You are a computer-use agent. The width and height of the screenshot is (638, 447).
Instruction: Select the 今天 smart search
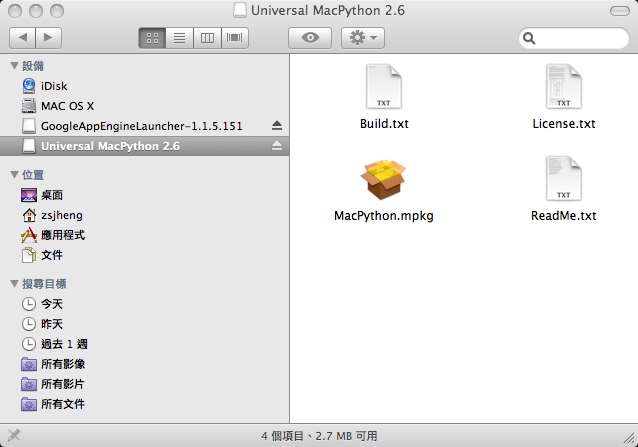(144, 304)
